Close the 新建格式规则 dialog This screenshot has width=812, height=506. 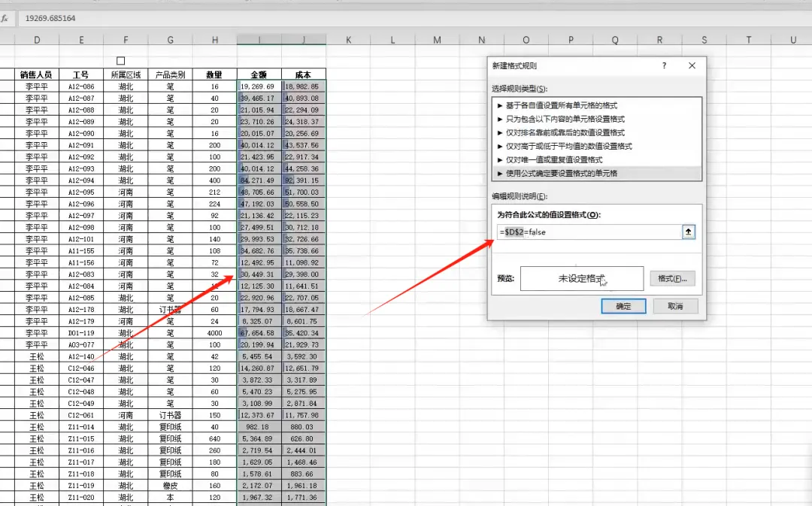pyautogui.click(x=692, y=65)
